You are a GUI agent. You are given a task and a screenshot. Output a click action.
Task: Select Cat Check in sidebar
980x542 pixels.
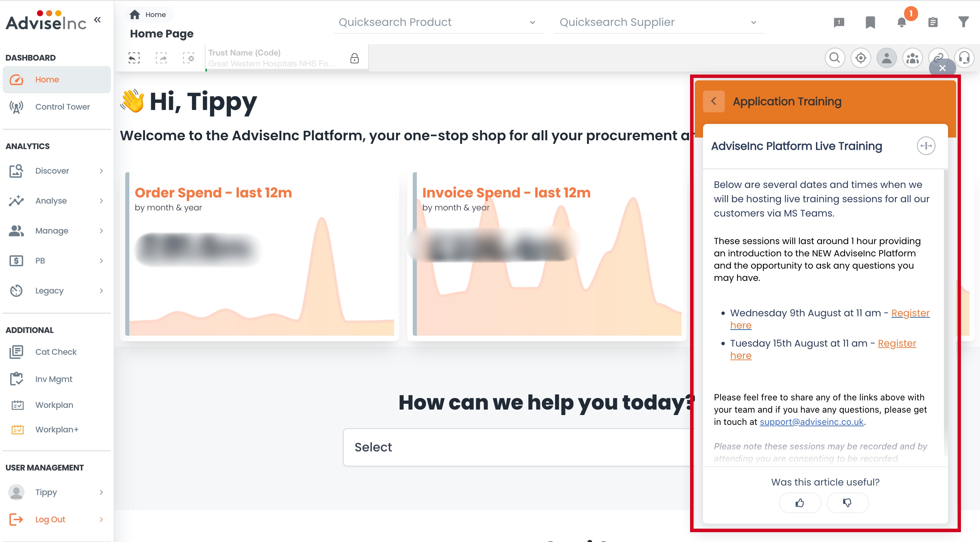pos(56,352)
